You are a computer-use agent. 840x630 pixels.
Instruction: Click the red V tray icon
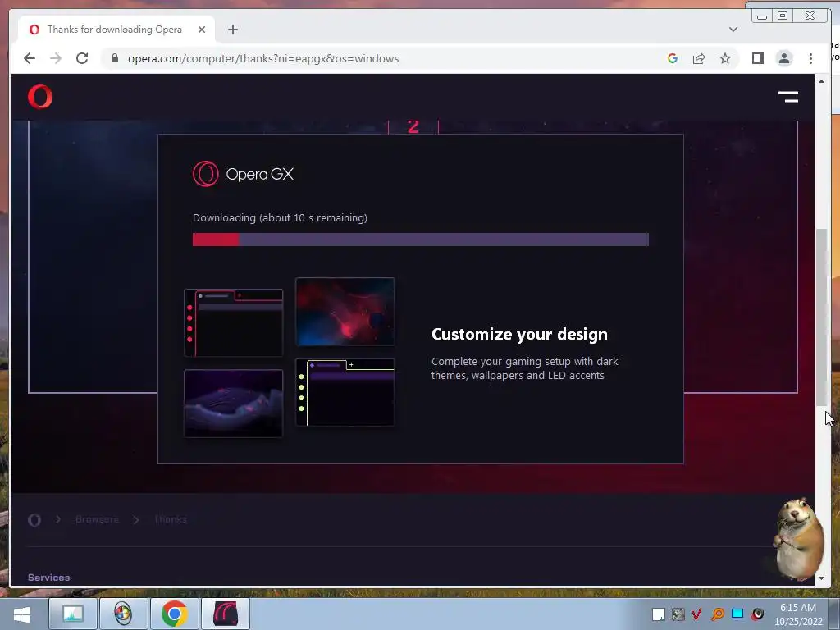click(697, 614)
